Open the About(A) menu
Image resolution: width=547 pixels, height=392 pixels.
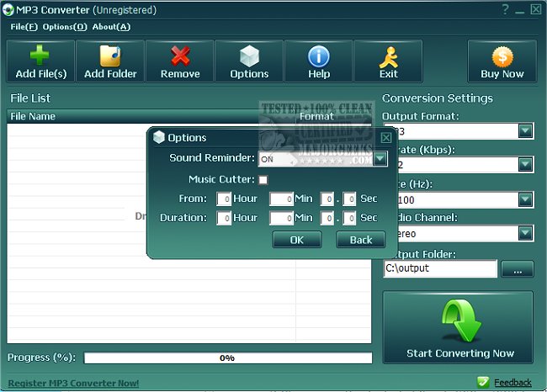(x=111, y=27)
